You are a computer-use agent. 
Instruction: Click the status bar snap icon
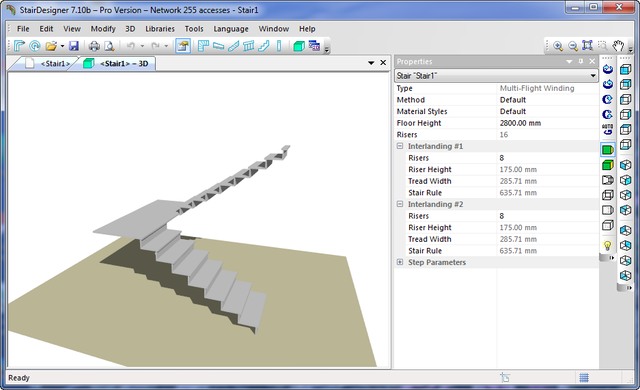pyautogui.click(x=505, y=378)
